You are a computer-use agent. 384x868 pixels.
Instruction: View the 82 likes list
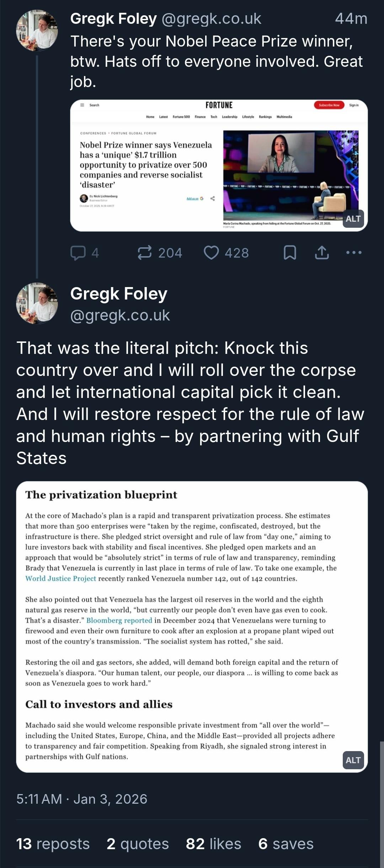pos(213,844)
